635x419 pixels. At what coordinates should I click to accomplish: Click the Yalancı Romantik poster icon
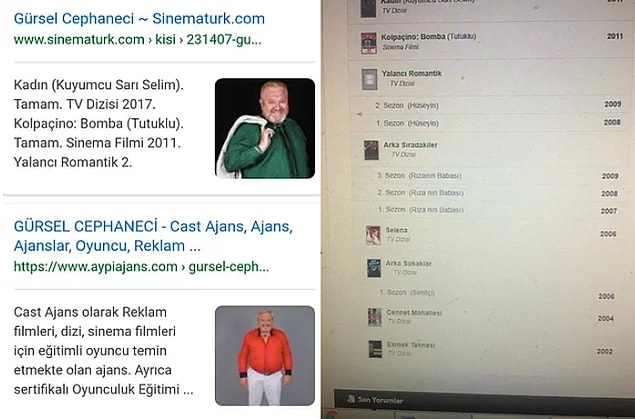369,79
